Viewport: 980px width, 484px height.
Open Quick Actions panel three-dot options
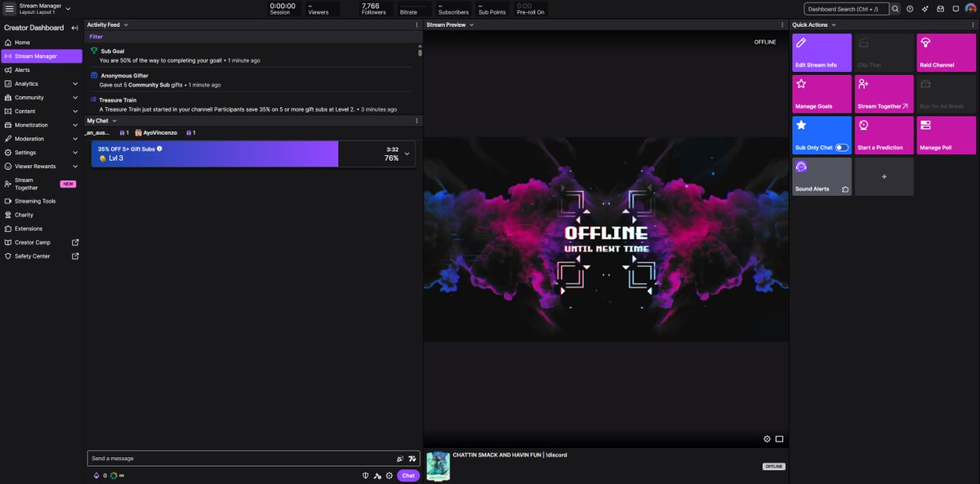coord(973,25)
